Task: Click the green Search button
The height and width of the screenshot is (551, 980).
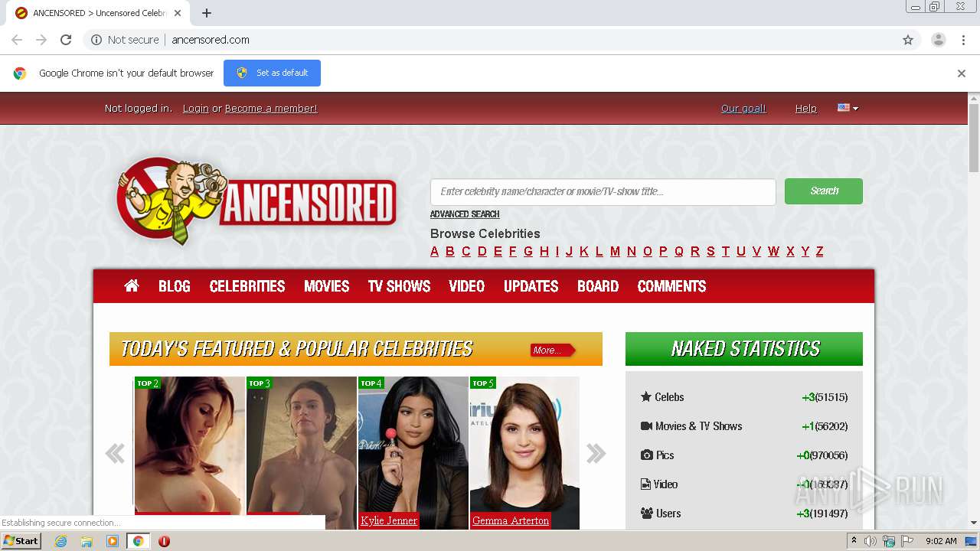Action: (x=824, y=191)
